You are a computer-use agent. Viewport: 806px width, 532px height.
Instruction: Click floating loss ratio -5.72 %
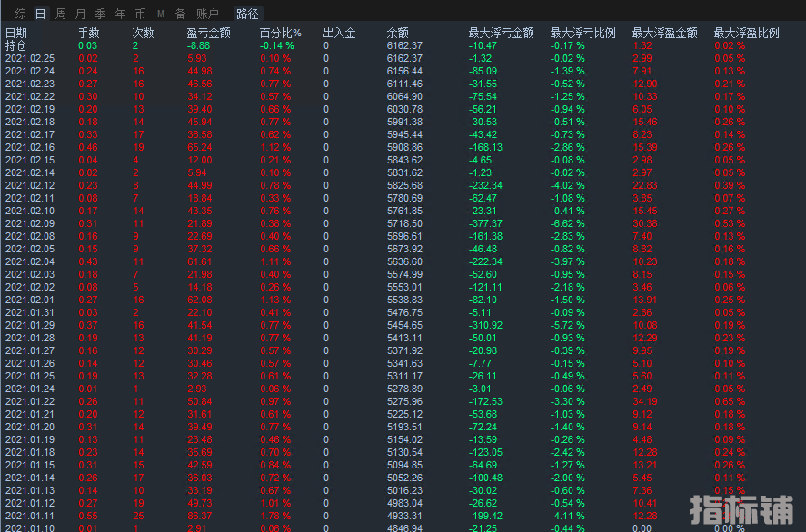pyautogui.click(x=568, y=325)
